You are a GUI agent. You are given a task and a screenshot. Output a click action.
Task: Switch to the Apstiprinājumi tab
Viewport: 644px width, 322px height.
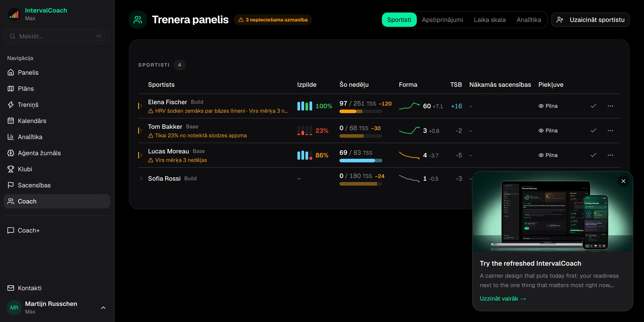click(442, 20)
